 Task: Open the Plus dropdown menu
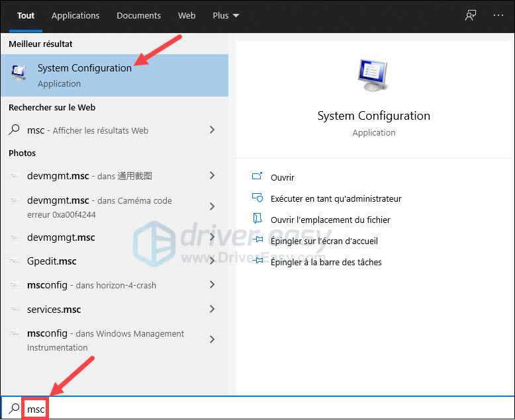pyautogui.click(x=226, y=15)
